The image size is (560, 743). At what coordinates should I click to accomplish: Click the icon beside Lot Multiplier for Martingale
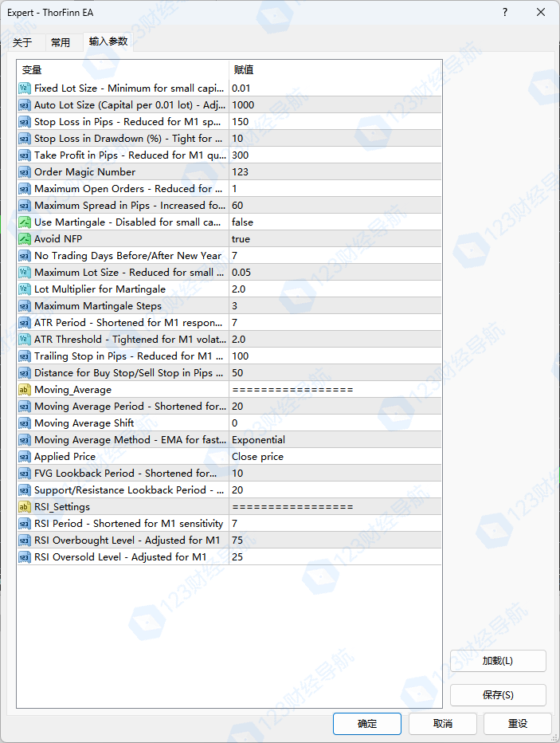pos(25,289)
